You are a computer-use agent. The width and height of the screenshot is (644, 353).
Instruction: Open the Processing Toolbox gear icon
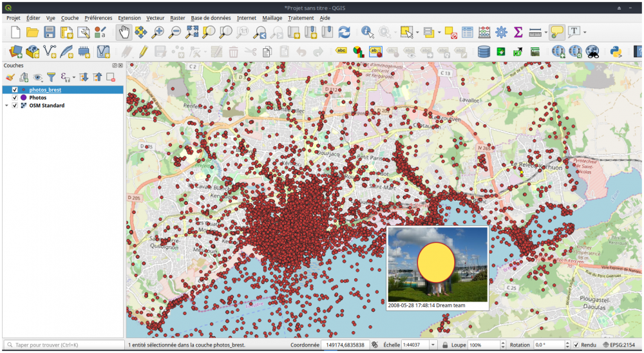click(x=501, y=32)
